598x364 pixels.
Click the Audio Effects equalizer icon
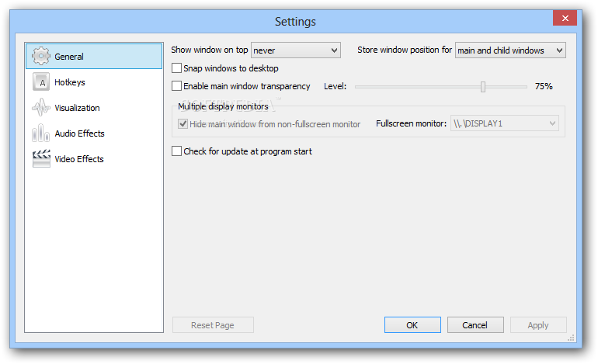[41, 133]
